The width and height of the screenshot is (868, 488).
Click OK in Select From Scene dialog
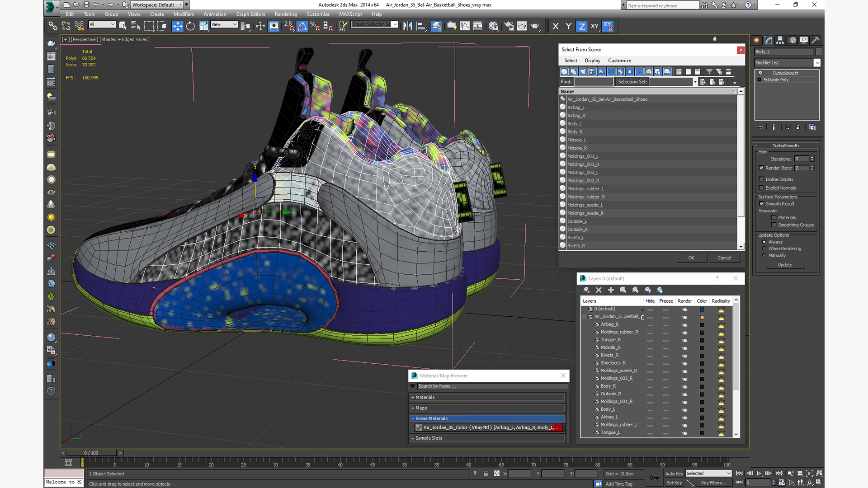tap(691, 258)
